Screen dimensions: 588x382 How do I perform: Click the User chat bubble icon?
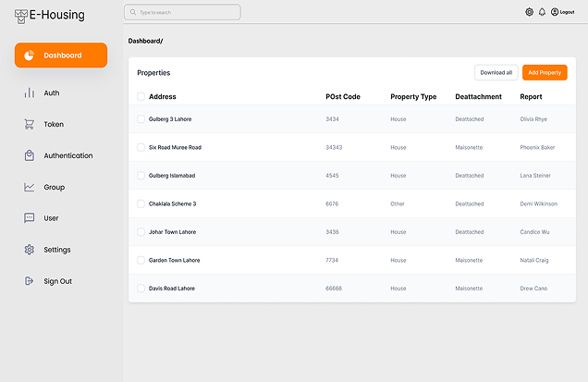30,218
